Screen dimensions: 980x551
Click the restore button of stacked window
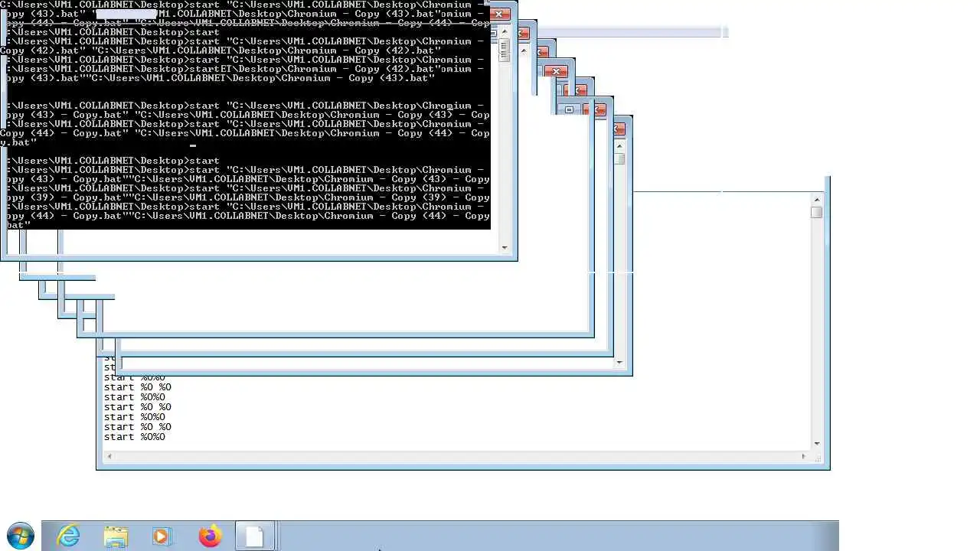coord(569,109)
